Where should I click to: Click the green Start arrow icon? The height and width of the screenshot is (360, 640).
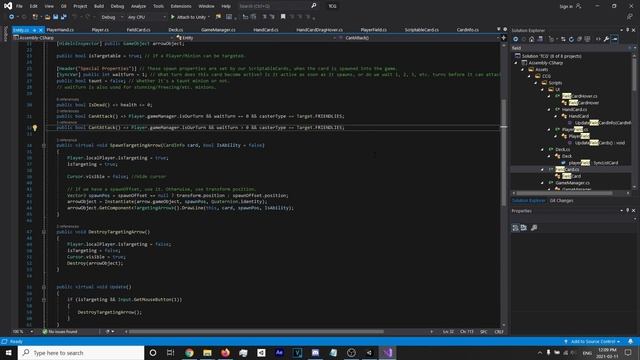(x=173, y=17)
